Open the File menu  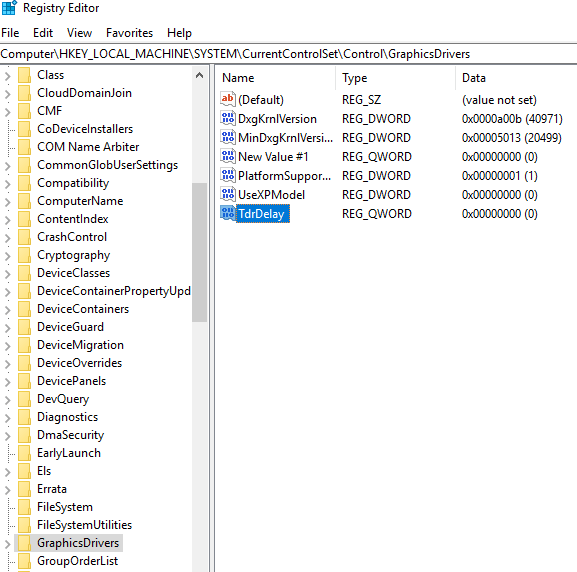coord(10,33)
